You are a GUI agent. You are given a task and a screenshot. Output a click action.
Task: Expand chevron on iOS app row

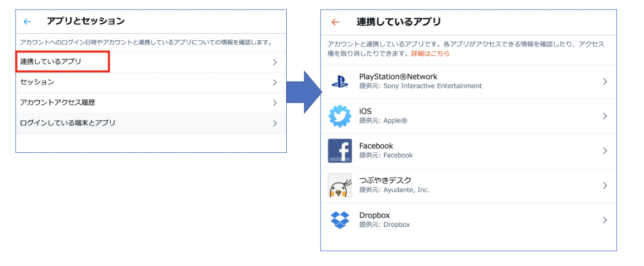point(604,116)
